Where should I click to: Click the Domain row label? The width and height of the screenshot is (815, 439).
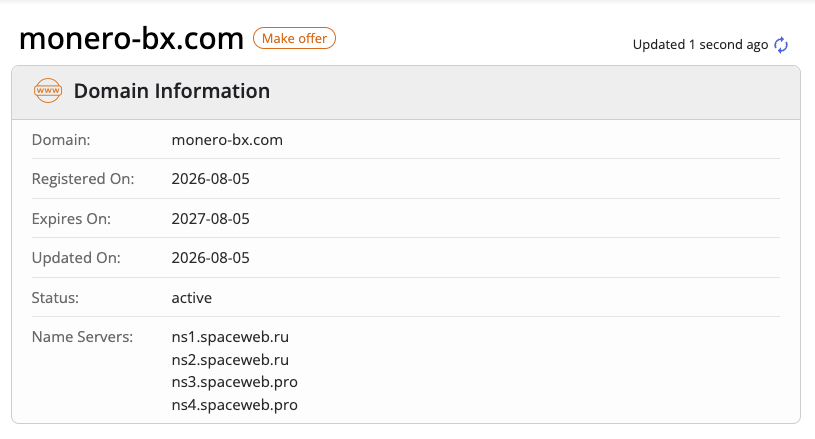click(61, 140)
